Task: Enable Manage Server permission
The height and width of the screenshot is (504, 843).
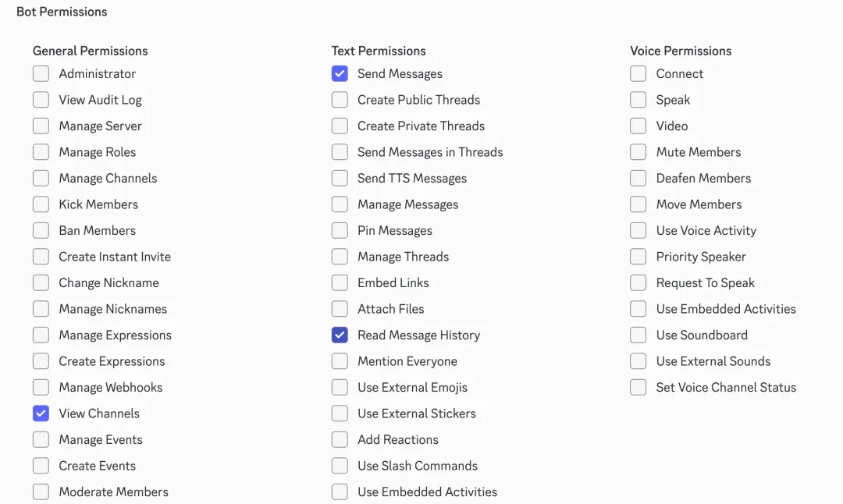Action: point(41,126)
